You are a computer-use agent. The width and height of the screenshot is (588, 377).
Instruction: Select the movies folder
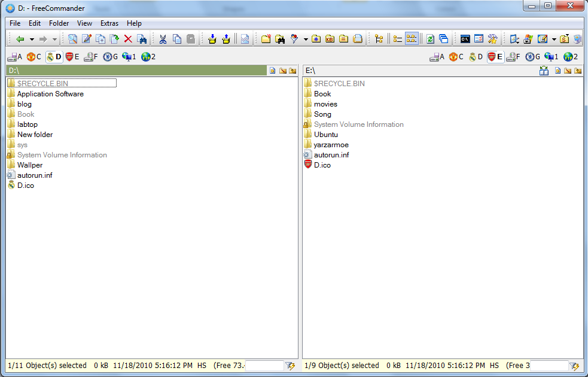pos(325,104)
